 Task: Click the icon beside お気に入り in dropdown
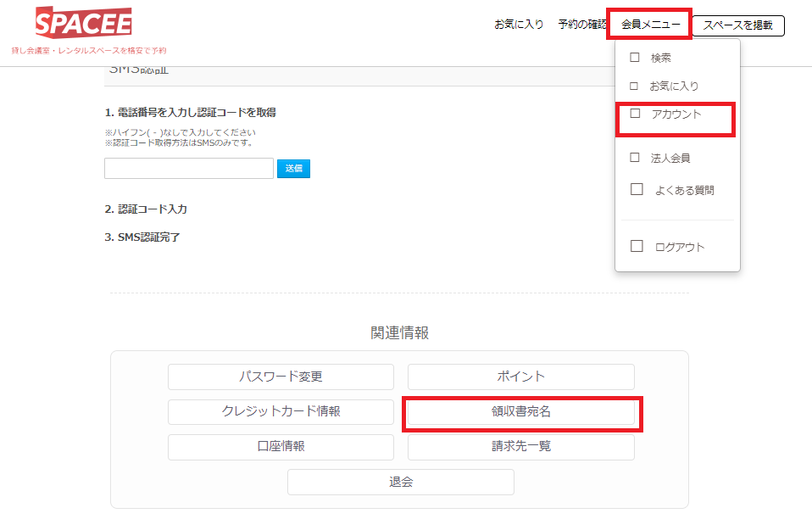(634, 86)
